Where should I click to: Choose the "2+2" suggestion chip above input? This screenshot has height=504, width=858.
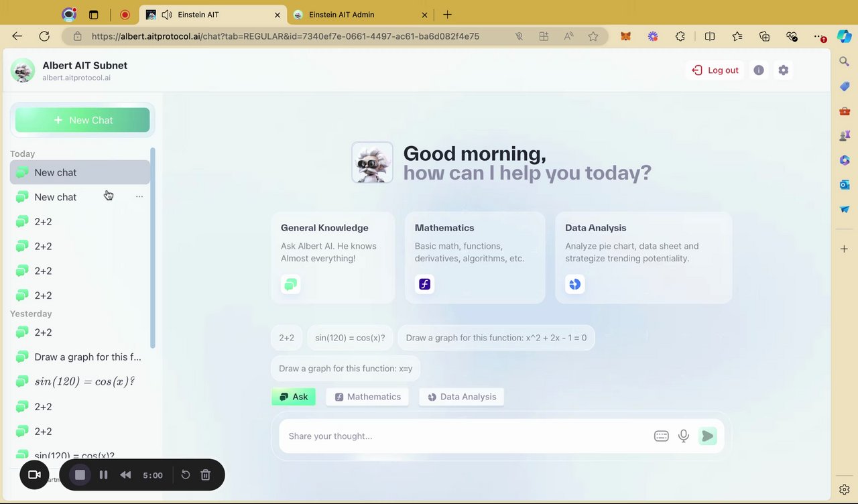click(286, 338)
